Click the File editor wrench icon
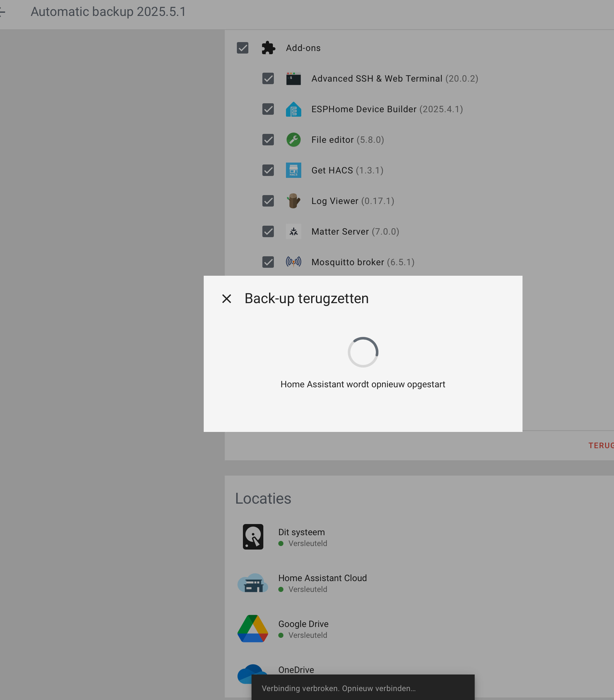Image resolution: width=614 pixels, height=700 pixels. pyautogui.click(x=294, y=140)
